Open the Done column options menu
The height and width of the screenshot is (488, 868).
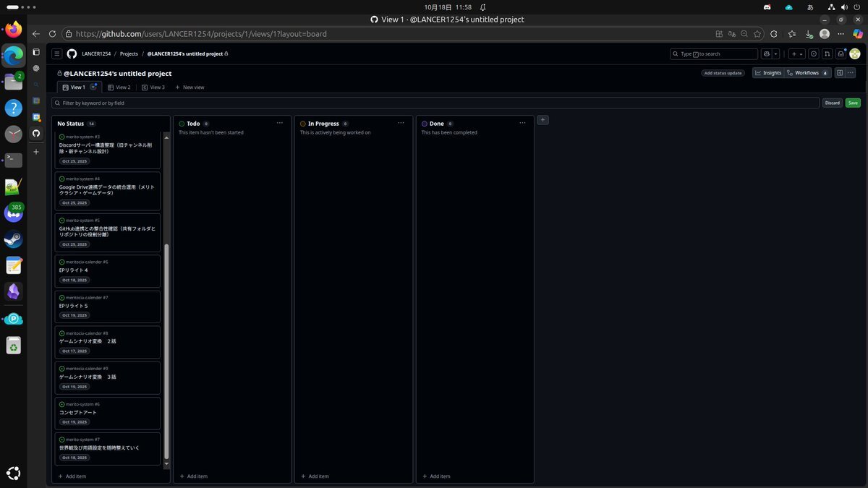pos(522,124)
